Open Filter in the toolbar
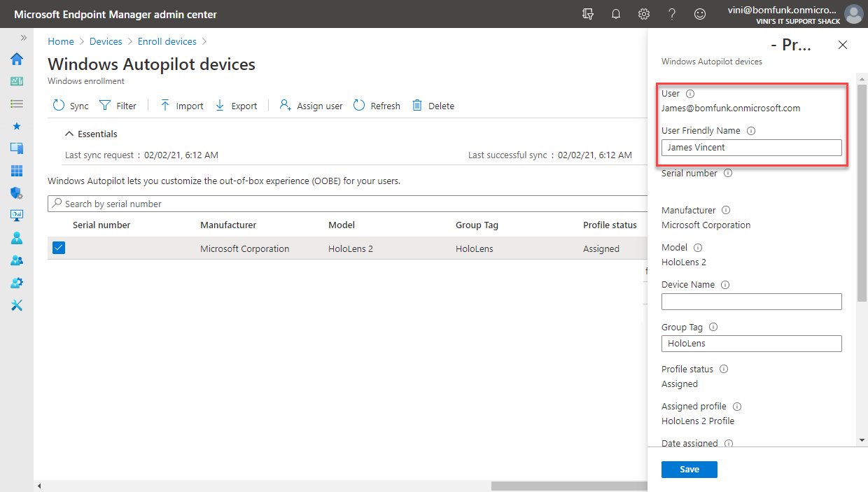This screenshot has height=492, width=868. [118, 106]
